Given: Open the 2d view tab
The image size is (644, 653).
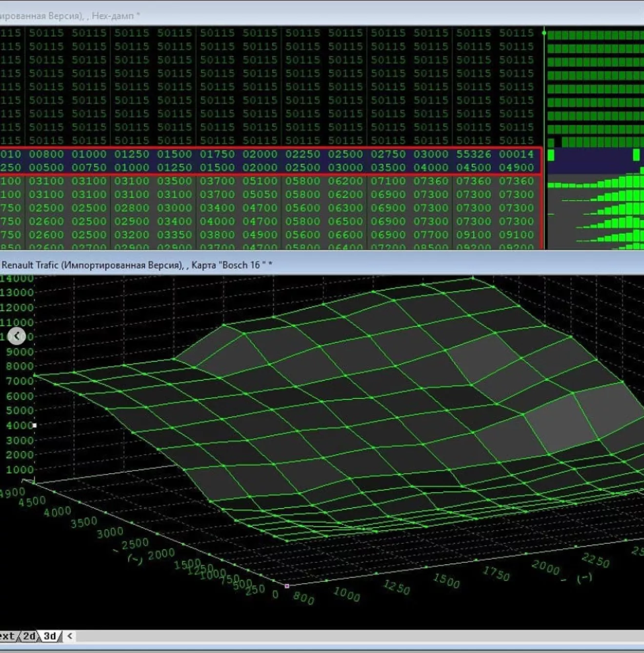Looking at the screenshot, I should [x=29, y=636].
